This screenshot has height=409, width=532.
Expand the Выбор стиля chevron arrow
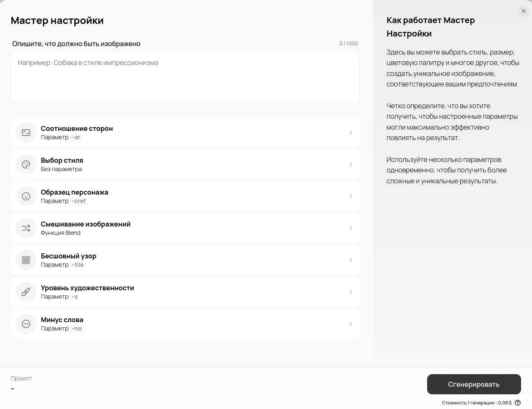(351, 164)
